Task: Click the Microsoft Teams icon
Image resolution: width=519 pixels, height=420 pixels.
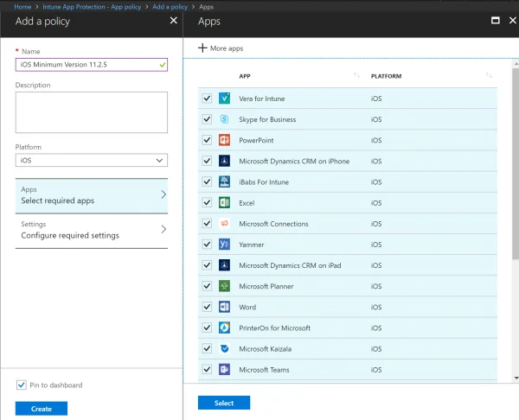Action: tap(224, 369)
